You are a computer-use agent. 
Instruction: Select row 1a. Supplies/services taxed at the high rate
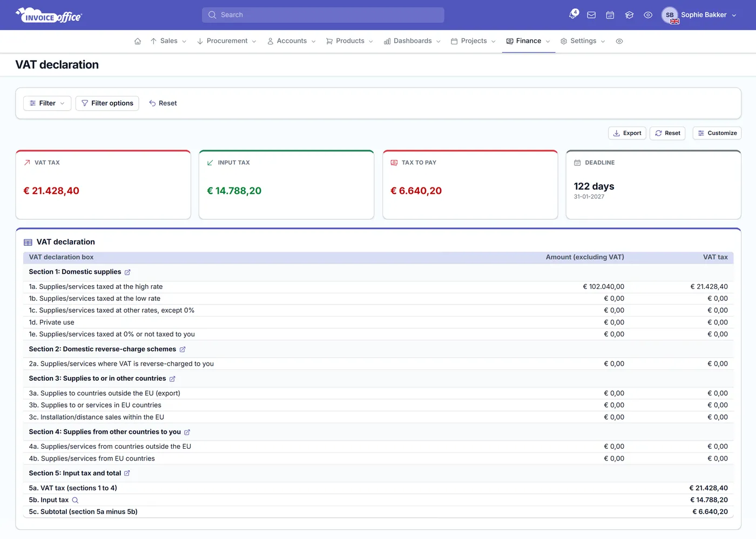click(378, 287)
